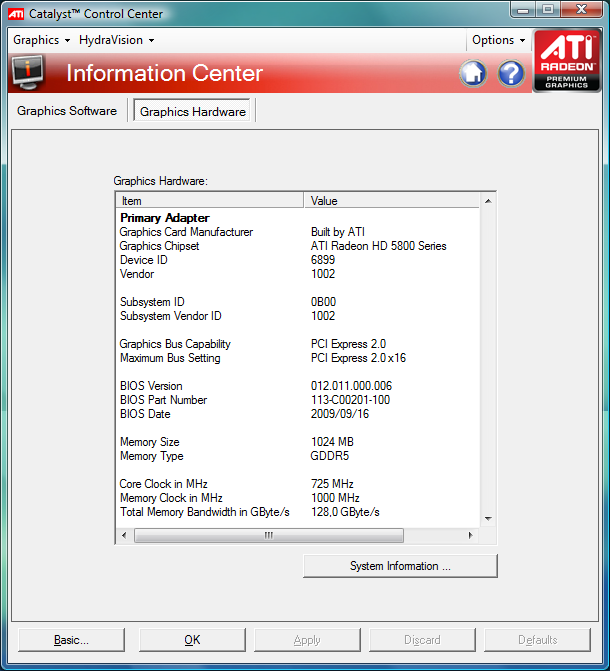The width and height of the screenshot is (610, 671).
Task: Click the ATI title bar icon
Action: (16, 14)
